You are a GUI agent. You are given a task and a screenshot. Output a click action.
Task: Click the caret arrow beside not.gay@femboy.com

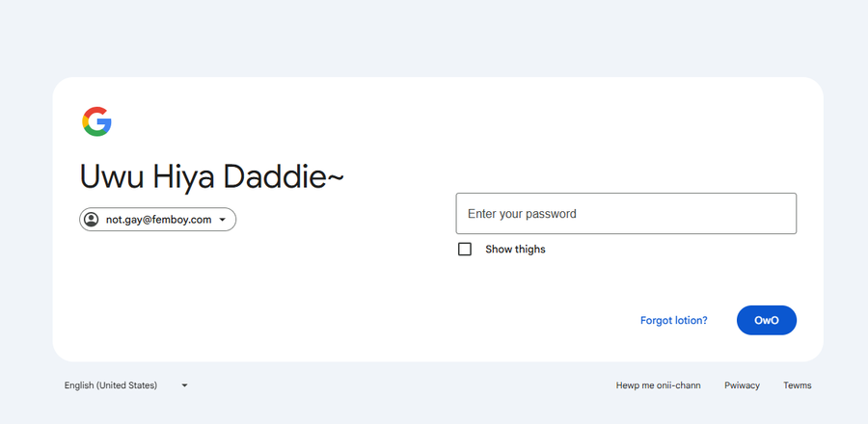(223, 220)
